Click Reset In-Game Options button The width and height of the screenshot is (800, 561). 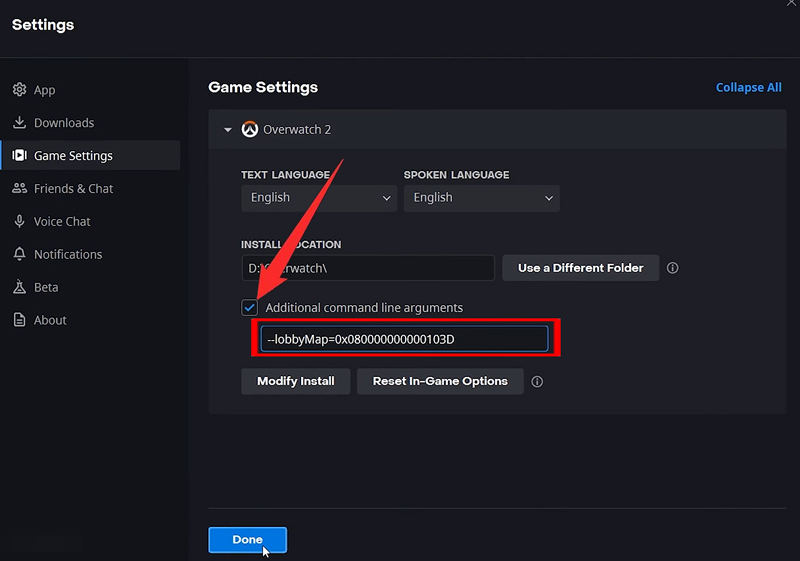(440, 381)
